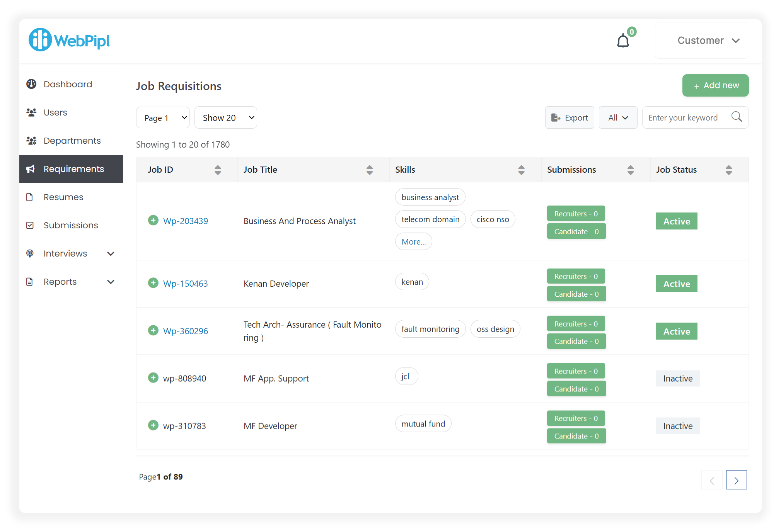The width and height of the screenshot is (781, 532).
Task: Expand row Wp-203439 with plus icon
Action: point(153,220)
